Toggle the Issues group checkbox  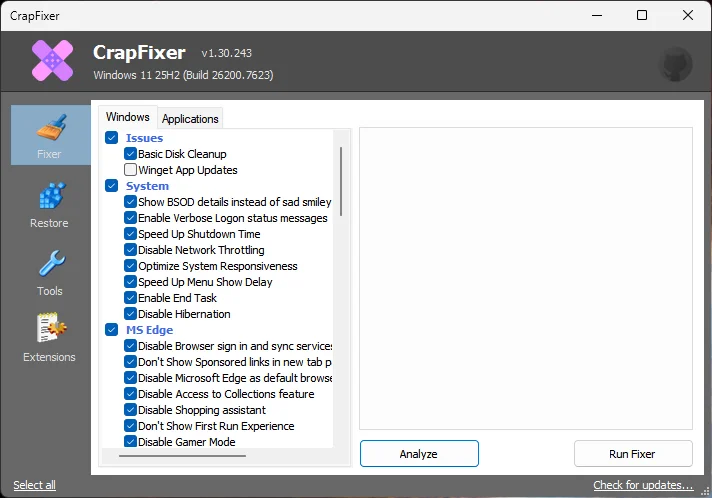coord(112,138)
